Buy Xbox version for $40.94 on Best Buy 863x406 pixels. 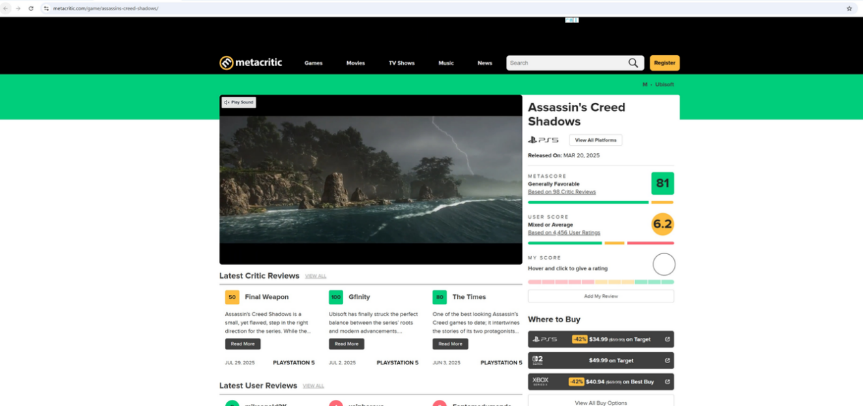pos(600,382)
